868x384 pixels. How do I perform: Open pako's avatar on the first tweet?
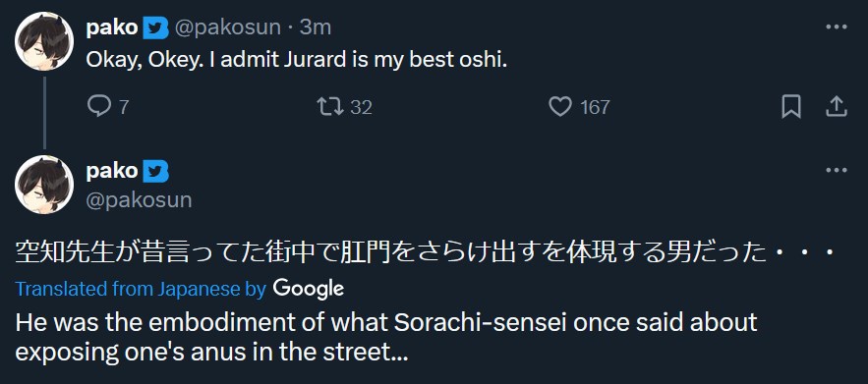coord(44,41)
